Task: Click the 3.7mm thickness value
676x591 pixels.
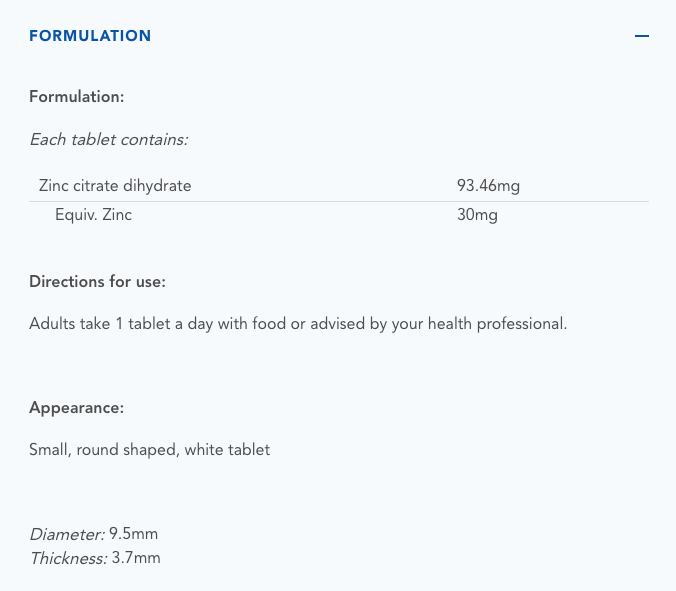Action: coord(136,558)
